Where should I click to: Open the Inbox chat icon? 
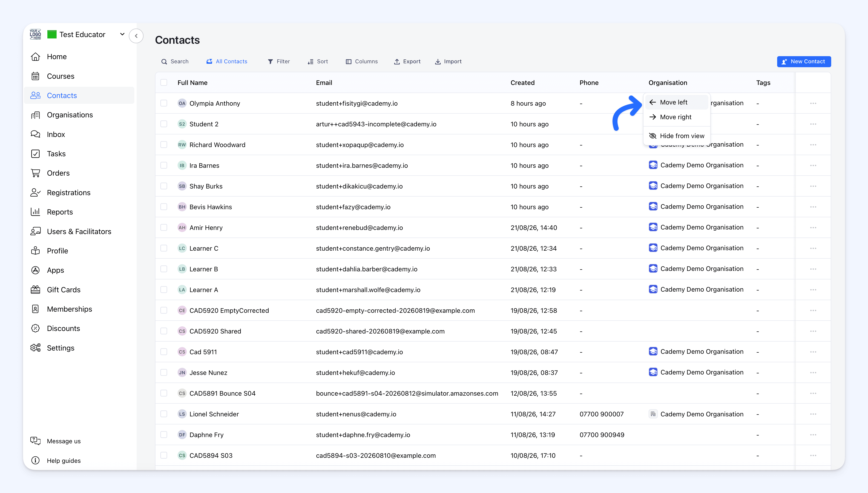pyautogui.click(x=35, y=134)
